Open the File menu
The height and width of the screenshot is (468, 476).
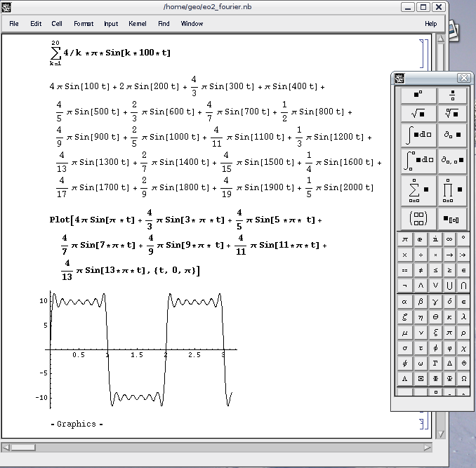pyautogui.click(x=14, y=24)
